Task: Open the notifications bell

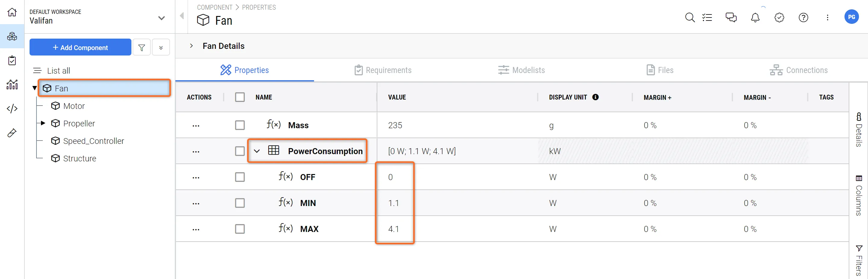Action: [x=755, y=17]
